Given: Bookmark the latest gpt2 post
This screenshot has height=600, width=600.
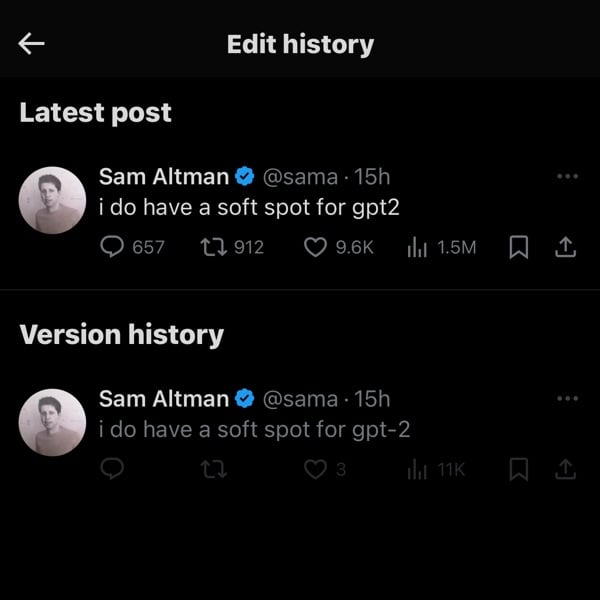Looking at the screenshot, I should click(x=518, y=246).
